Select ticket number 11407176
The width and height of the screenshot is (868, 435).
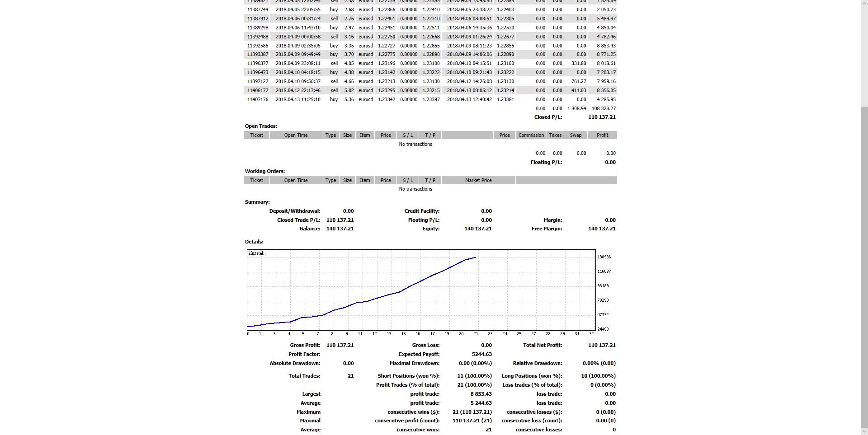click(x=258, y=99)
